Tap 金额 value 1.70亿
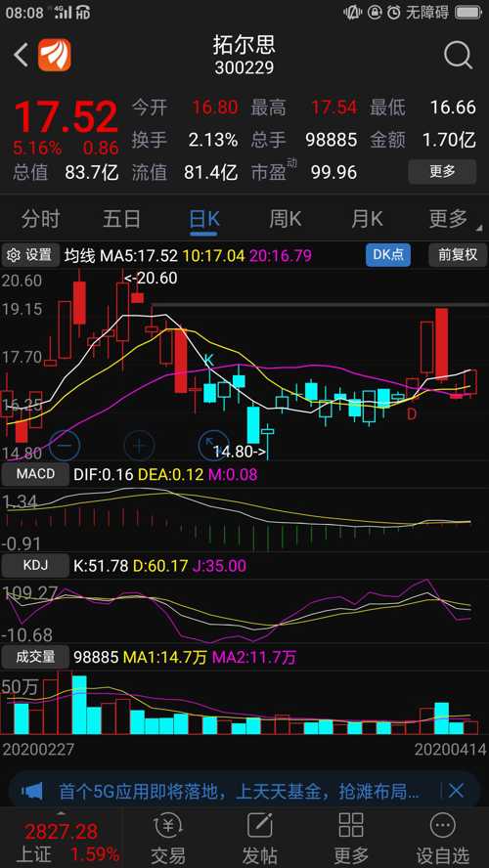The width and height of the screenshot is (489, 868). pyautogui.click(x=449, y=140)
